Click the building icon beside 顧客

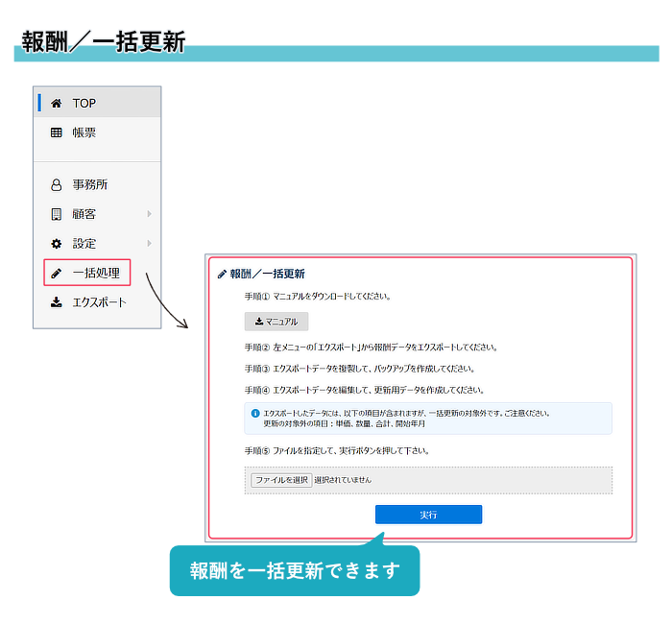[56, 214]
